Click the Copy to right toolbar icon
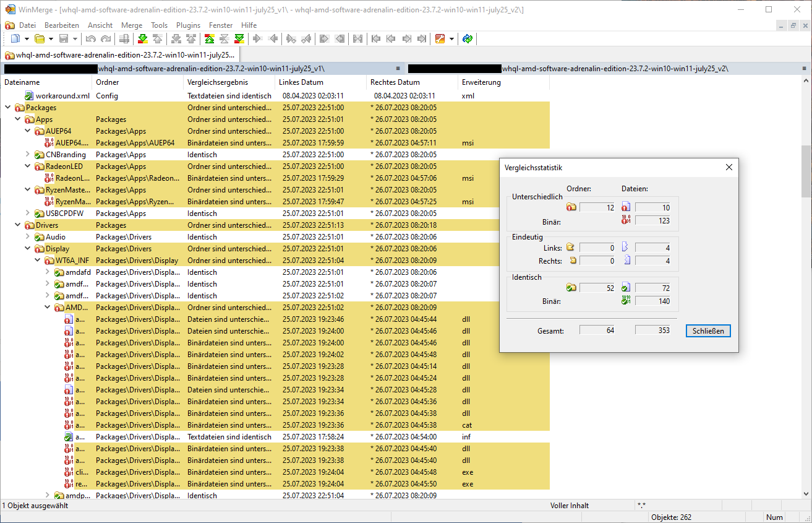Image resolution: width=812 pixels, height=523 pixels. [258, 39]
